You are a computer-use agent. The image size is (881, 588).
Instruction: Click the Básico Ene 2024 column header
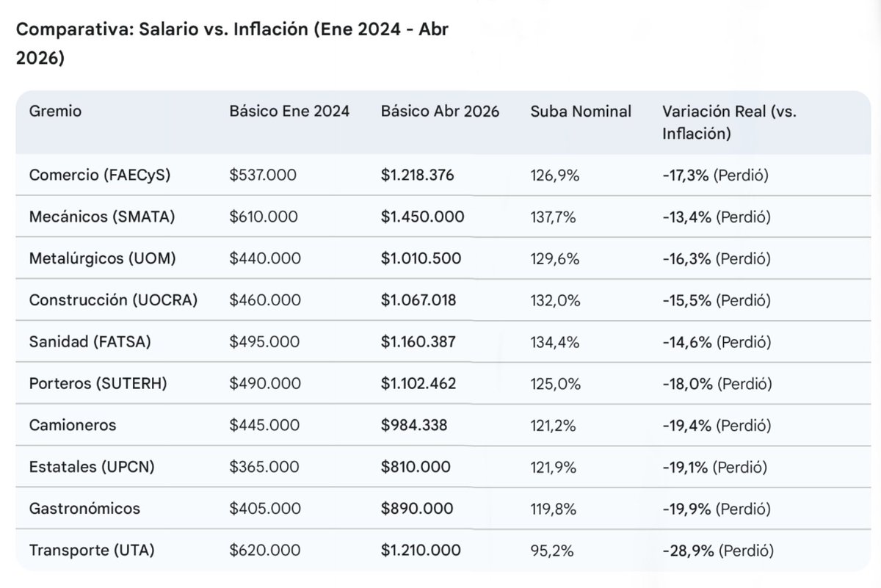pos(289,112)
